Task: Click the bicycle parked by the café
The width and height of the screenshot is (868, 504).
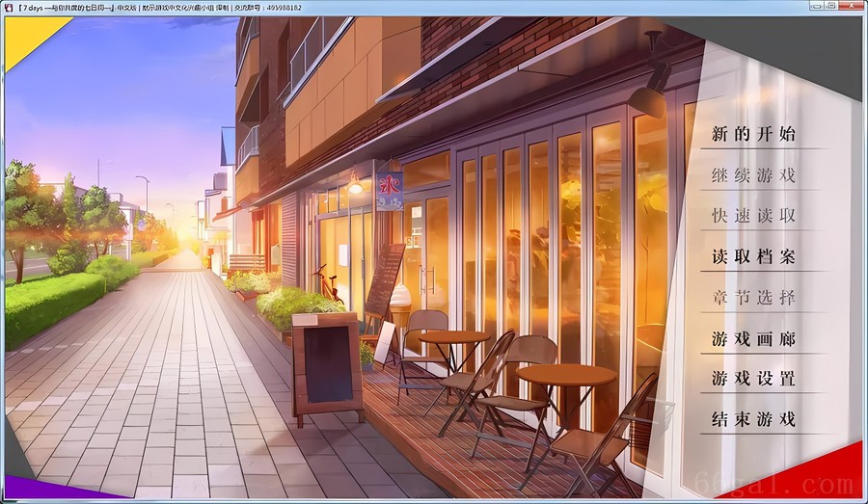Action: click(328, 282)
